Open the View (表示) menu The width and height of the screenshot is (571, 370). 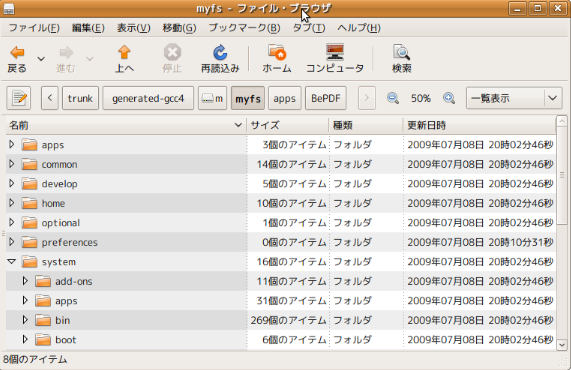coord(133,28)
